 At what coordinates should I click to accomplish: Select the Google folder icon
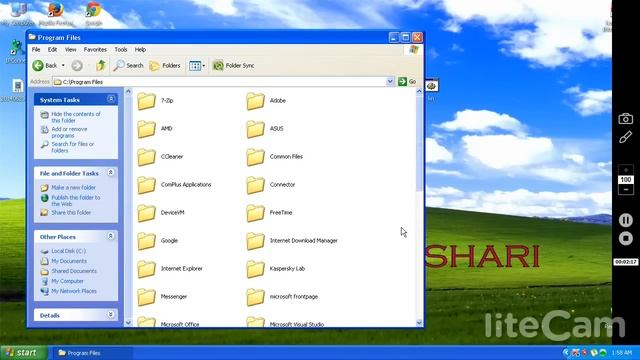click(x=147, y=241)
